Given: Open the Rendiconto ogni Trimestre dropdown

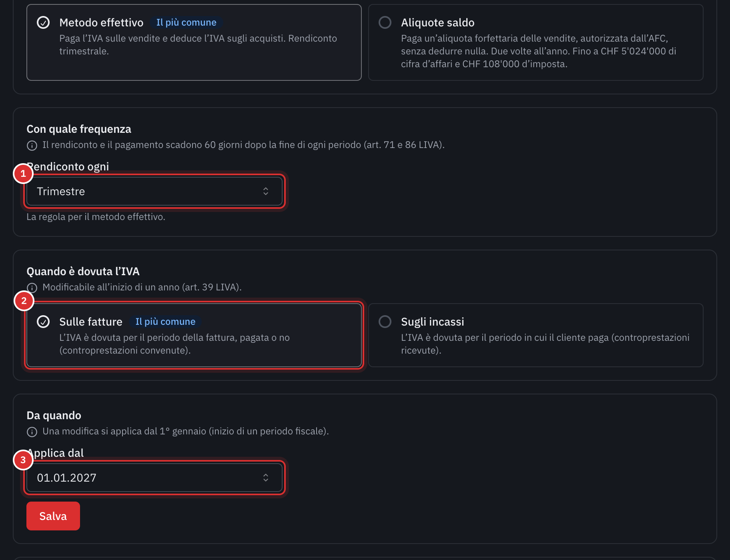Looking at the screenshot, I should [154, 191].
